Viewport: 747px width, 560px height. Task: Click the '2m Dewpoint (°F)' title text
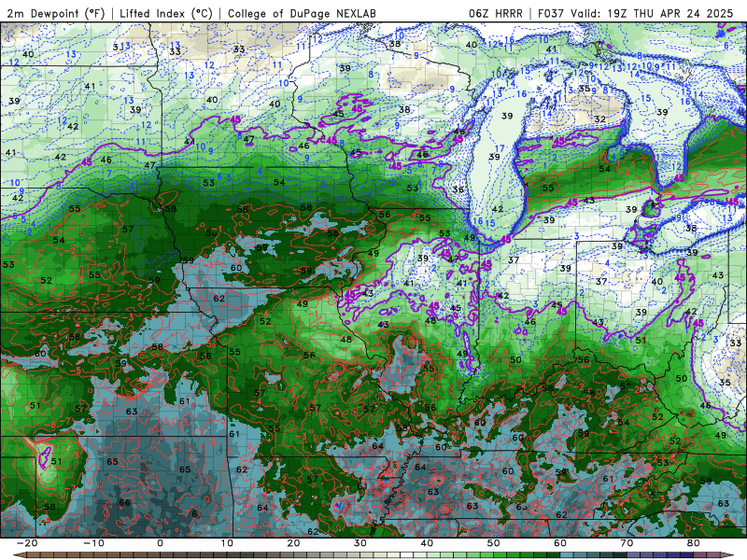56,13
